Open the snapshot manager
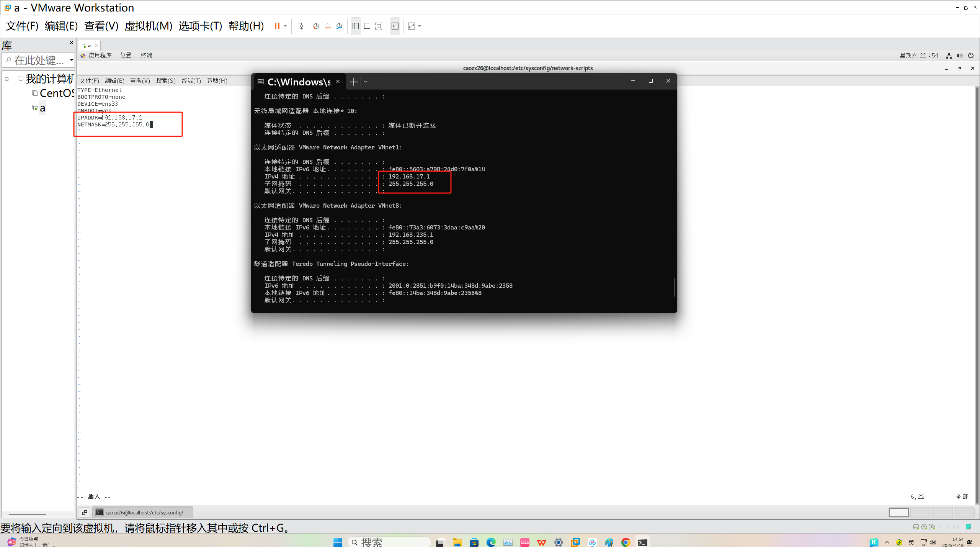The image size is (980, 547). tap(339, 26)
